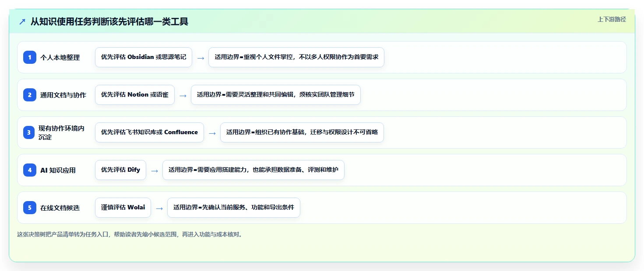644x271 pixels.
Task: Open the 优先评估飞书知识库或 Confluence box
Action: pos(149,132)
